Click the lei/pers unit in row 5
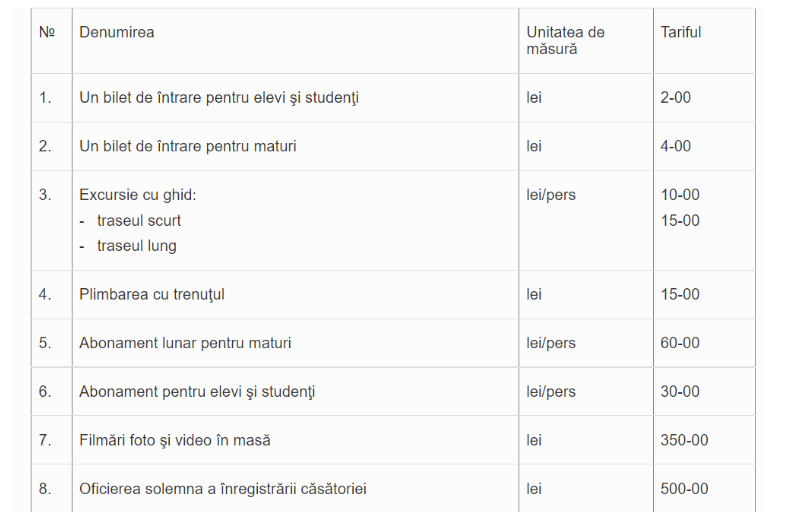The width and height of the screenshot is (787, 512). click(x=551, y=343)
